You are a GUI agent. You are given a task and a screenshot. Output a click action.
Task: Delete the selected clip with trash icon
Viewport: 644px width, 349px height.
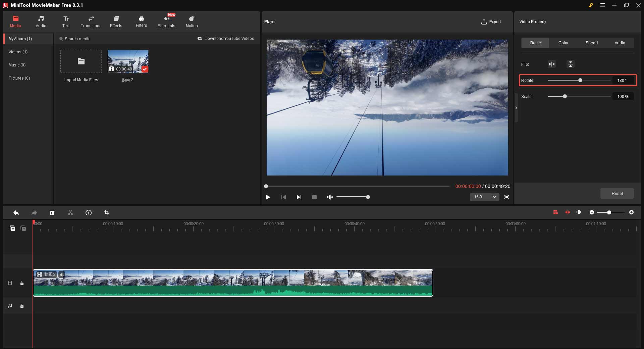coord(52,212)
